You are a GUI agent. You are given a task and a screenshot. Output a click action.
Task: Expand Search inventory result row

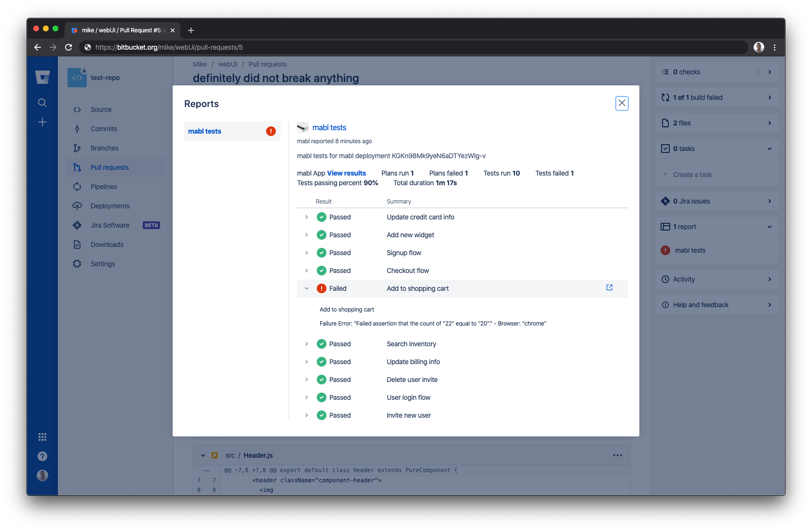tap(307, 344)
